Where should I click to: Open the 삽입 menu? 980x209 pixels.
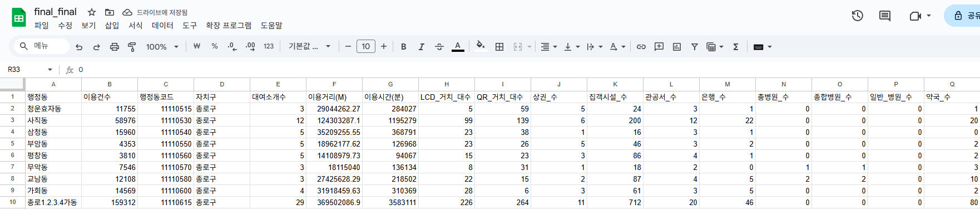[112, 26]
